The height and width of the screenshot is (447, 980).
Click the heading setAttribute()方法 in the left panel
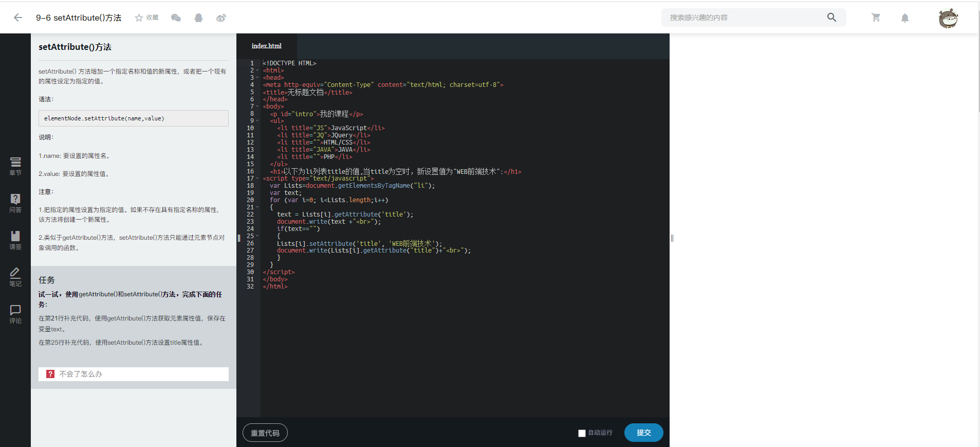(x=75, y=47)
